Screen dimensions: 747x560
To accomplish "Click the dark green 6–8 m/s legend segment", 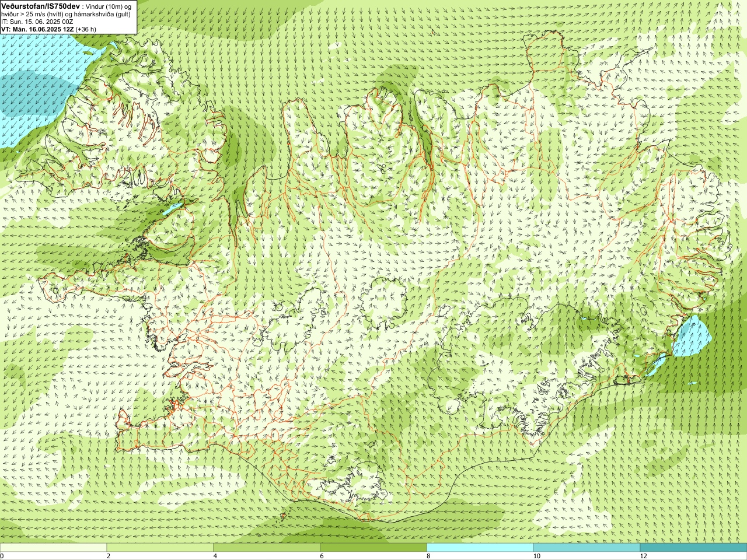I will pyautogui.click(x=373, y=548).
